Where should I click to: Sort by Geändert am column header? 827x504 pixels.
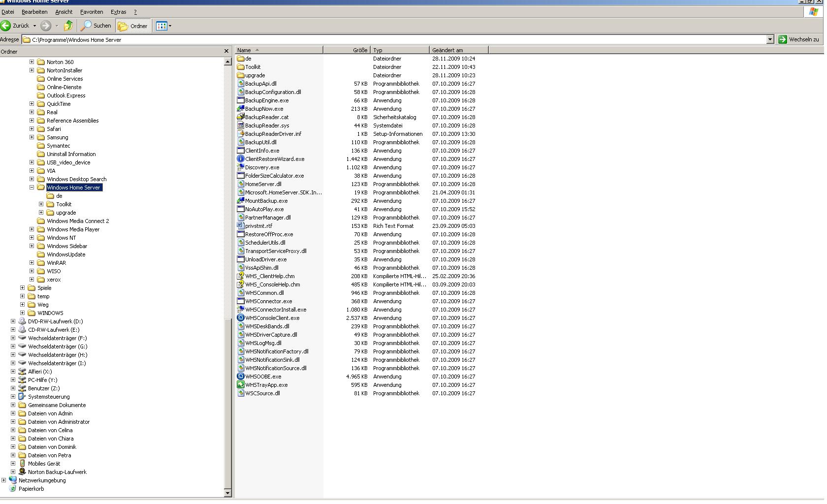point(459,50)
